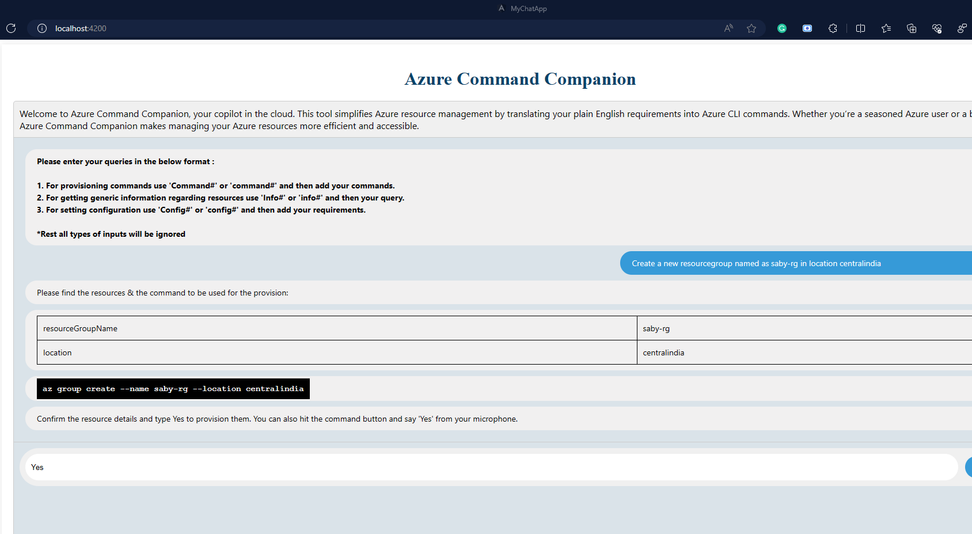The width and height of the screenshot is (972, 534).
Task: Open the Extensions puzzle icon
Action: click(833, 29)
